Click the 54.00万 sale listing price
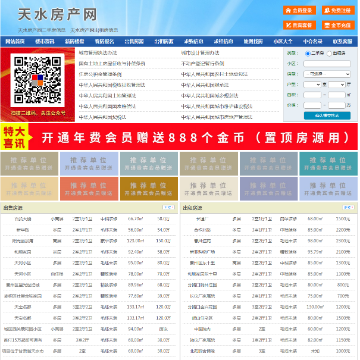 pos(163,230)
